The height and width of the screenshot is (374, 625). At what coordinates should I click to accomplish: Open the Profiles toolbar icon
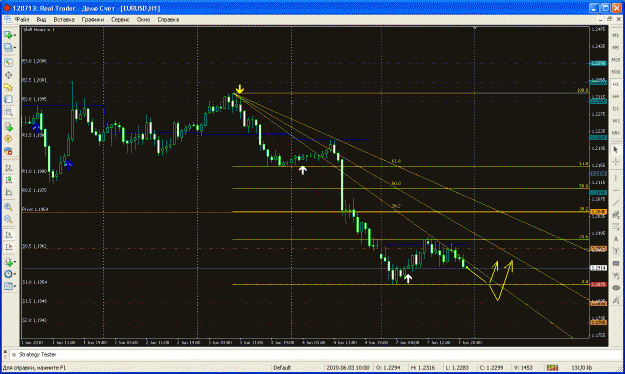point(8,47)
